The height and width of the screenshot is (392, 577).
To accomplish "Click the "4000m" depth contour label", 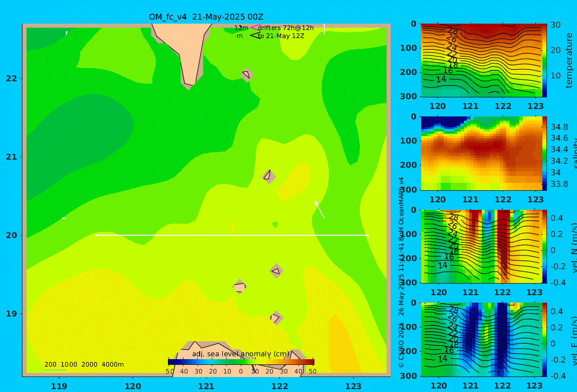I will point(113,364).
